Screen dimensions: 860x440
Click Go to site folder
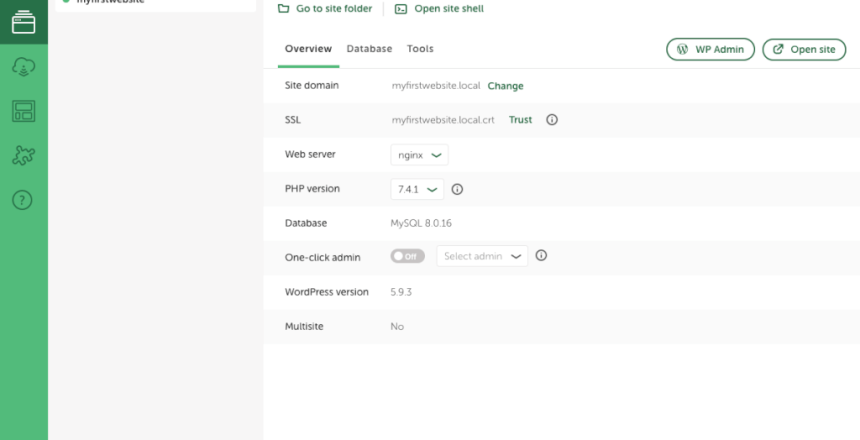click(324, 9)
